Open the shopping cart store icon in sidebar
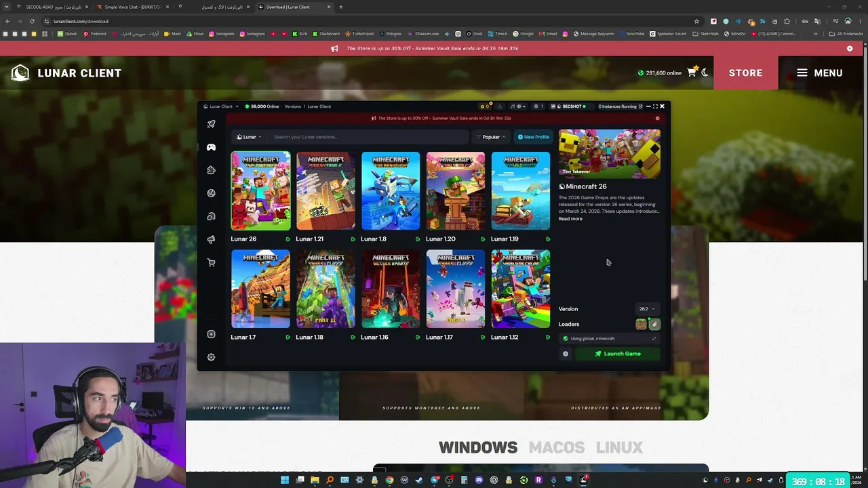868x488 pixels. click(x=211, y=262)
